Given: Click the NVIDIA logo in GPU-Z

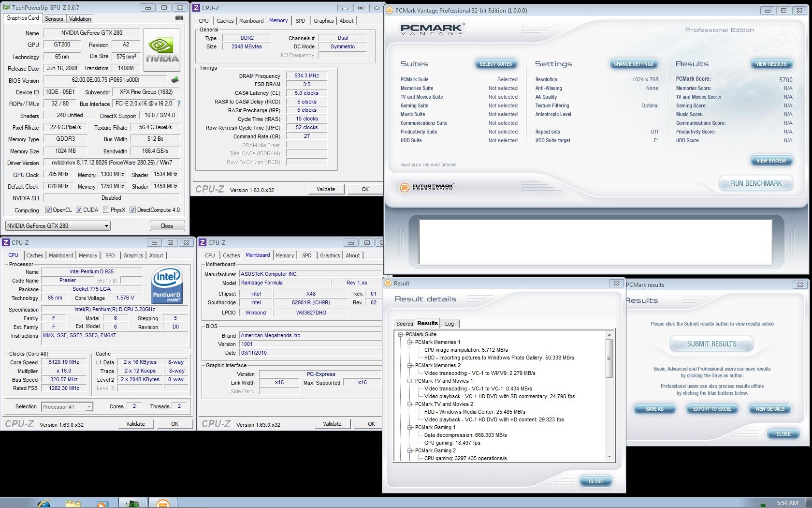Looking at the screenshot, I should (x=162, y=50).
